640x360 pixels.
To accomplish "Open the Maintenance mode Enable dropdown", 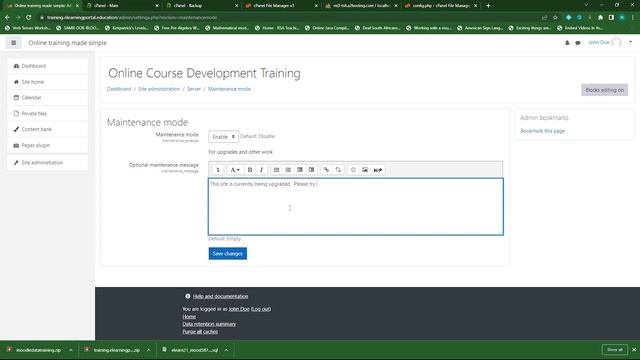I will click(x=223, y=137).
